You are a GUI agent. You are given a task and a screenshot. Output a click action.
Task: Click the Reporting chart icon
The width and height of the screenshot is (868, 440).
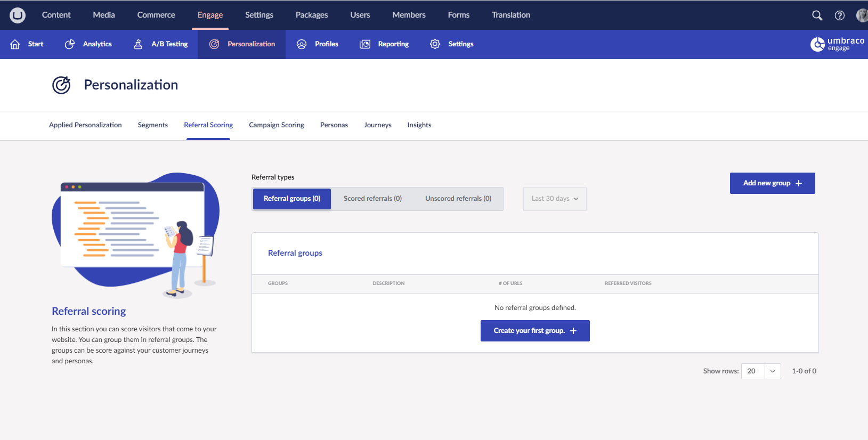(365, 44)
